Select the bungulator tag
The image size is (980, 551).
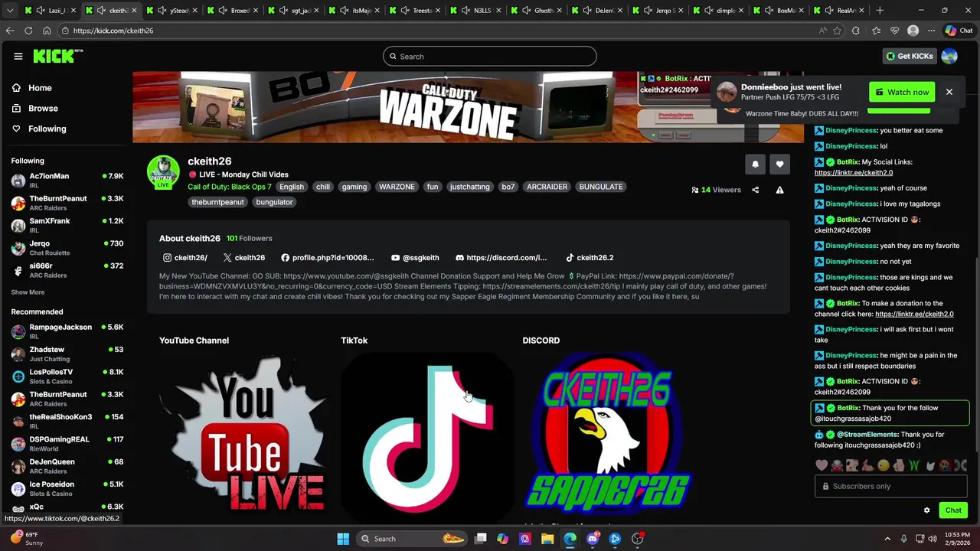point(274,202)
